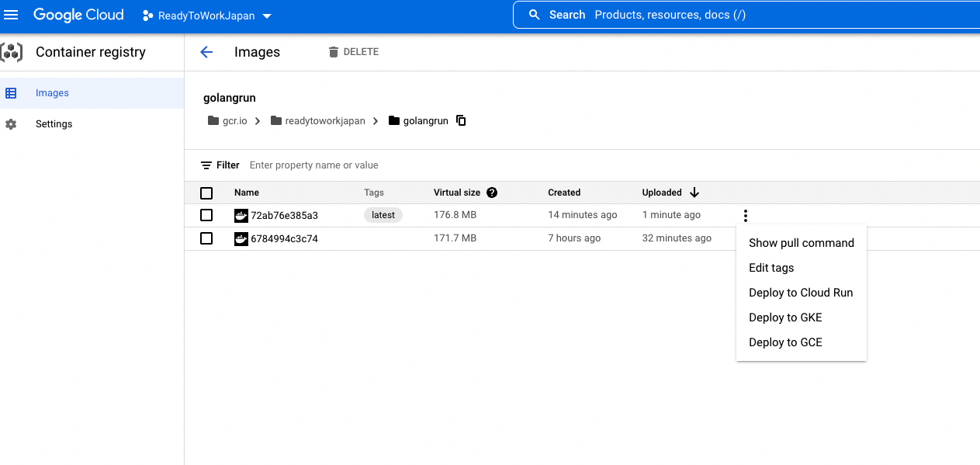Click the Container registry product icon
This screenshot has width=980, height=465.
point(12,52)
